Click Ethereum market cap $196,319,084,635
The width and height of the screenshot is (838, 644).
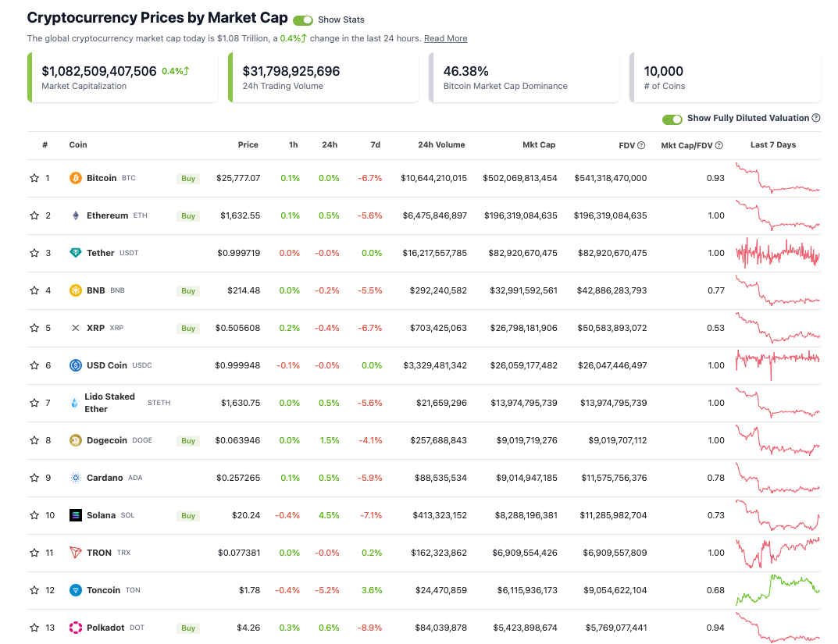pos(521,215)
